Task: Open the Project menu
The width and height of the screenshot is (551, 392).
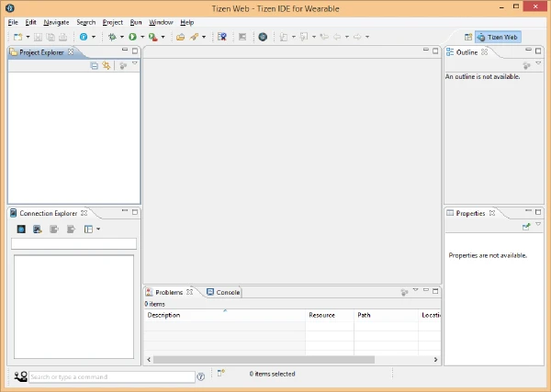Action: [x=112, y=21]
